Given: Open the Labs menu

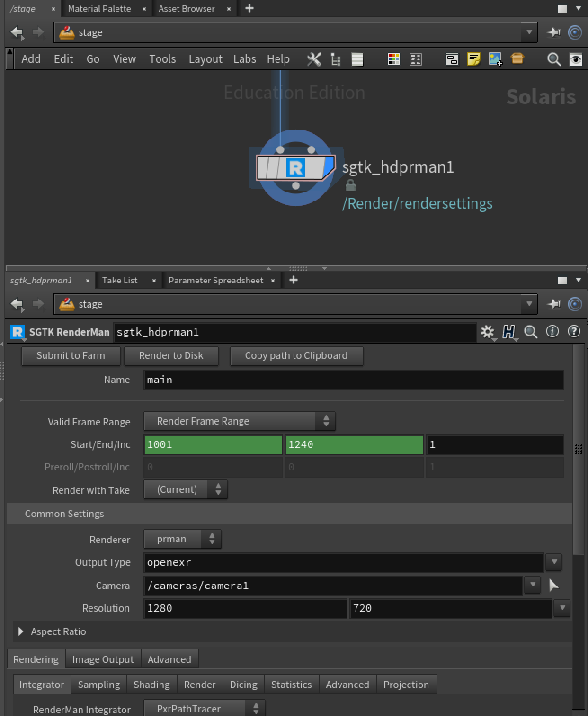Looking at the screenshot, I should point(245,59).
